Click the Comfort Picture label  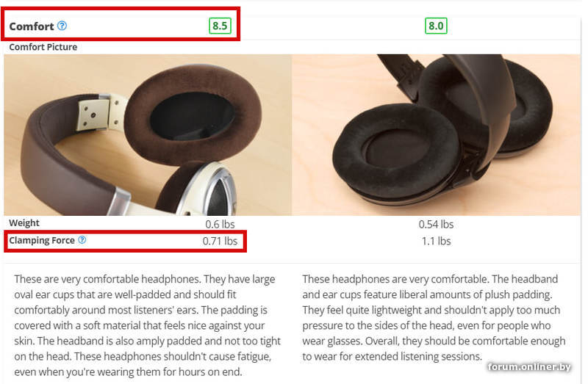pos(43,47)
